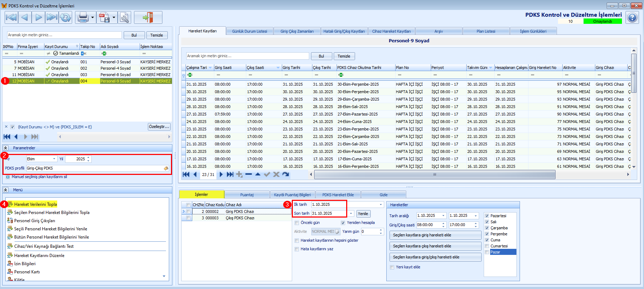Click the Yenile button

[x=363, y=214]
